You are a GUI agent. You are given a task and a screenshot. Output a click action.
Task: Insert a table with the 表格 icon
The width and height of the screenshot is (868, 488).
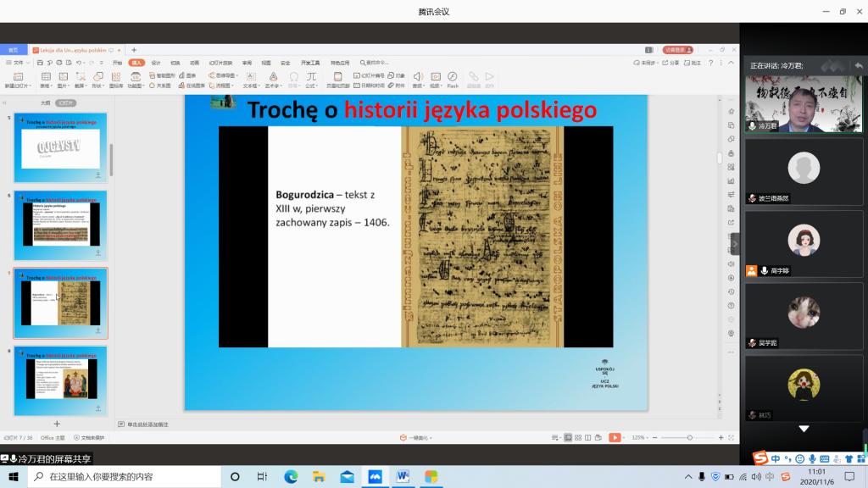pyautogui.click(x=46, y=77)
